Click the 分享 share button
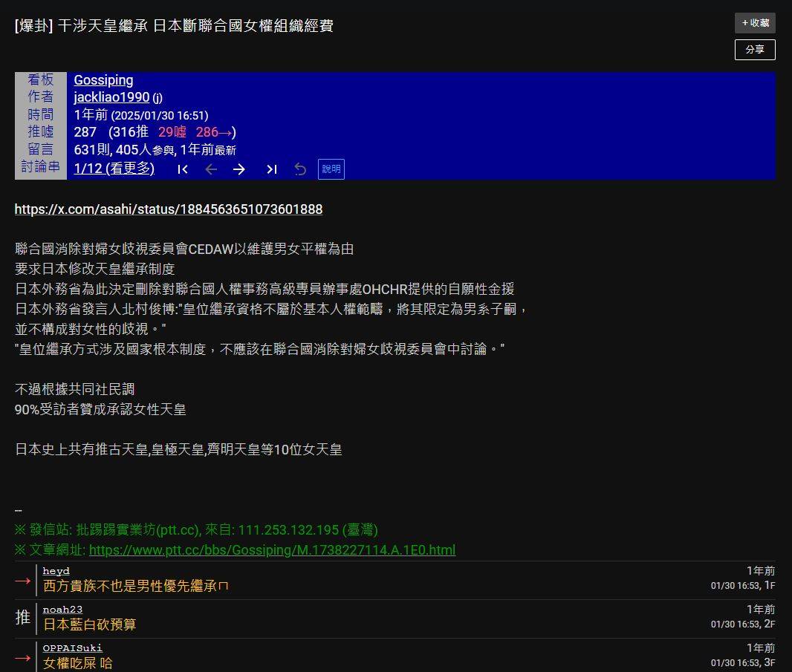The image size is (792, 672). click(755, 50)
